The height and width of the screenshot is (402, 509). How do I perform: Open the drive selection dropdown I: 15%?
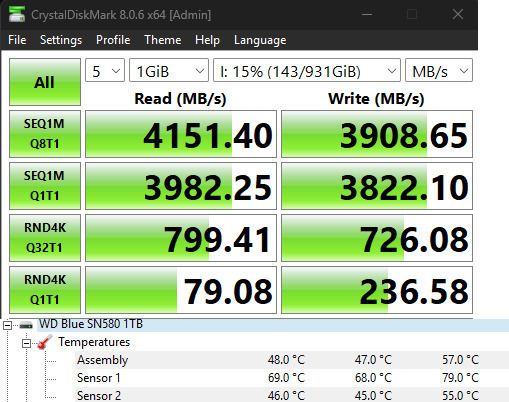(x=307, y=70)
